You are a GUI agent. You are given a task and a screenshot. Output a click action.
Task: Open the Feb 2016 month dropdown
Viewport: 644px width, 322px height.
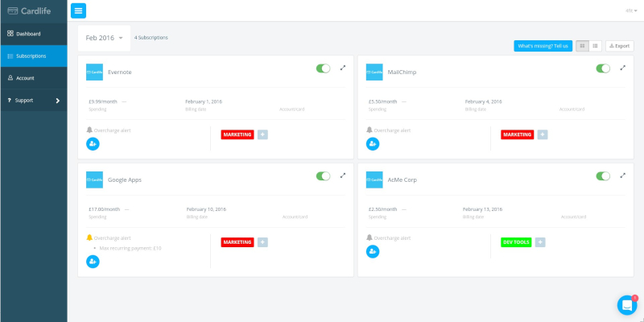105,38
